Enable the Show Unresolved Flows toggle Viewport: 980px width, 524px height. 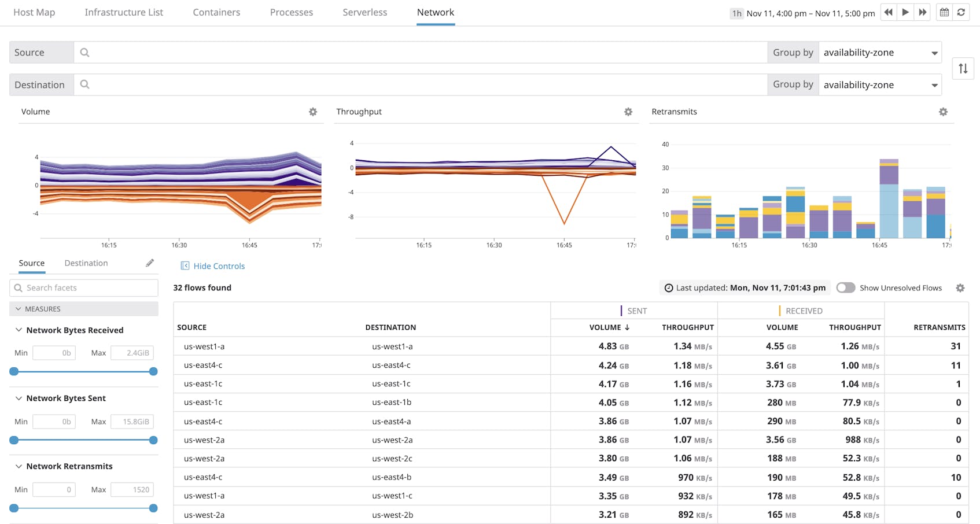[x=846, y=287]
